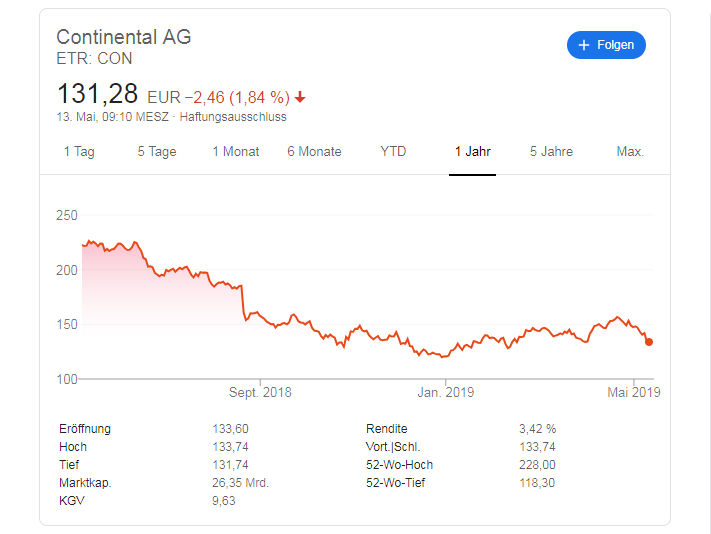
Task: Open the Max. time range tab
Action: [630, 151]
